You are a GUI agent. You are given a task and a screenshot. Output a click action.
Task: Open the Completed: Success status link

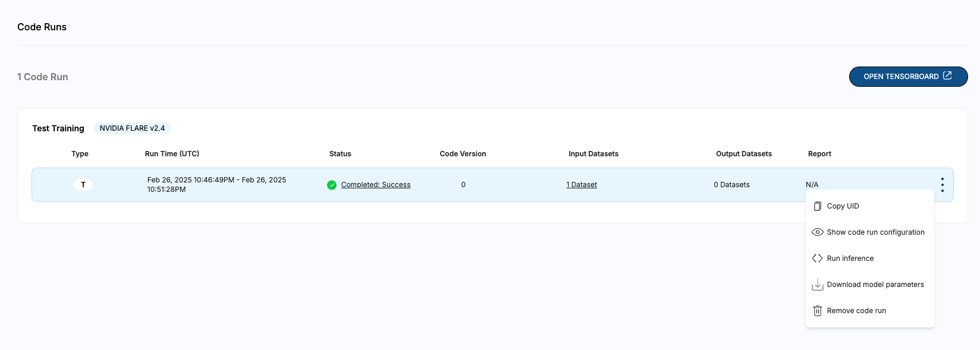point(376,185)
